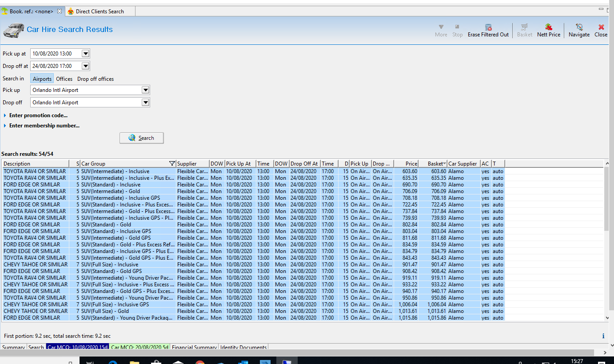Open Car MCO: 10/08/2020 15d tab
Viewport: 614px width, 364px height.
[77, 347]
